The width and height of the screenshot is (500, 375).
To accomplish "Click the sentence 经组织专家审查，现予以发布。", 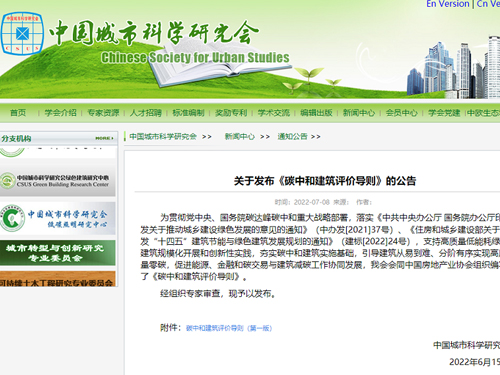I will pyautogui.click(x=218, y=294).
